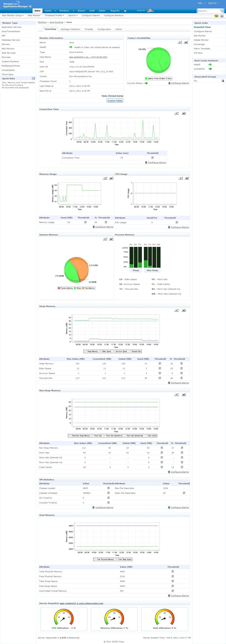Remove the ALL associated group icon
Image resolution: width=226 pixels, height=644 pixels.
click(x=223, y=81)
